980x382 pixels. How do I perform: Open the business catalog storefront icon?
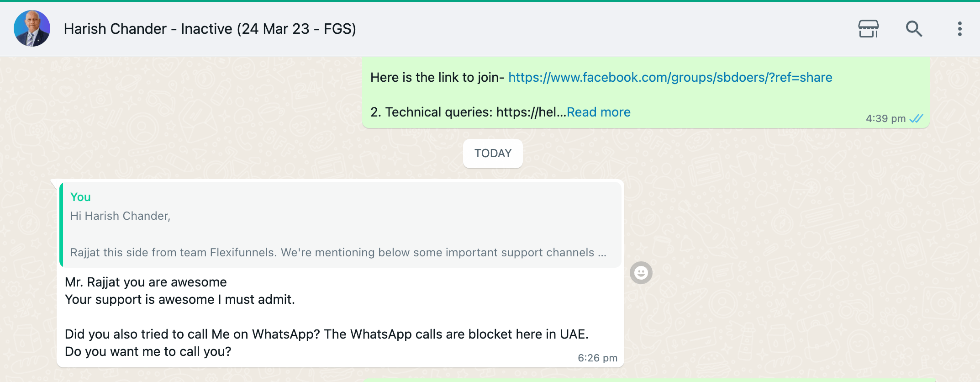[868, 29]
